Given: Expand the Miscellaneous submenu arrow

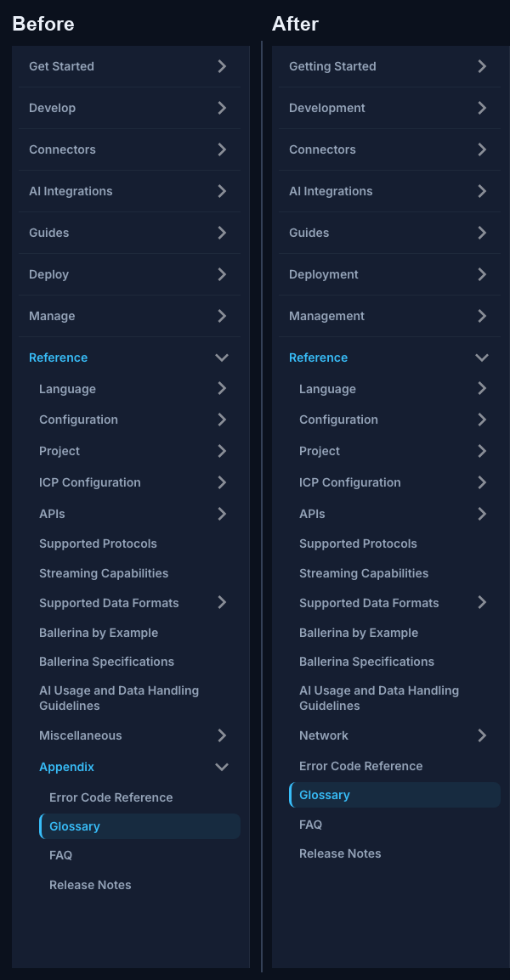Looking at the screenshot, I should [x=222, y=735].
